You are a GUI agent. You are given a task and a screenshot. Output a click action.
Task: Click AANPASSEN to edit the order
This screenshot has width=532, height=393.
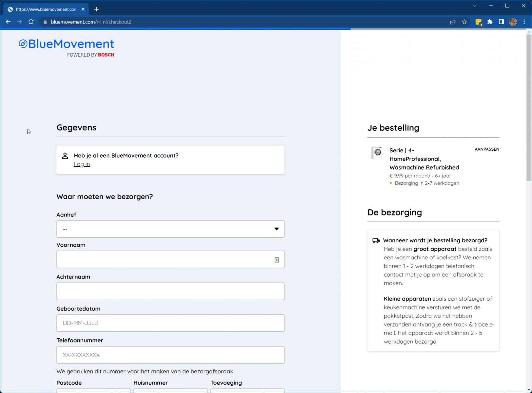click(x=487, y=149)
